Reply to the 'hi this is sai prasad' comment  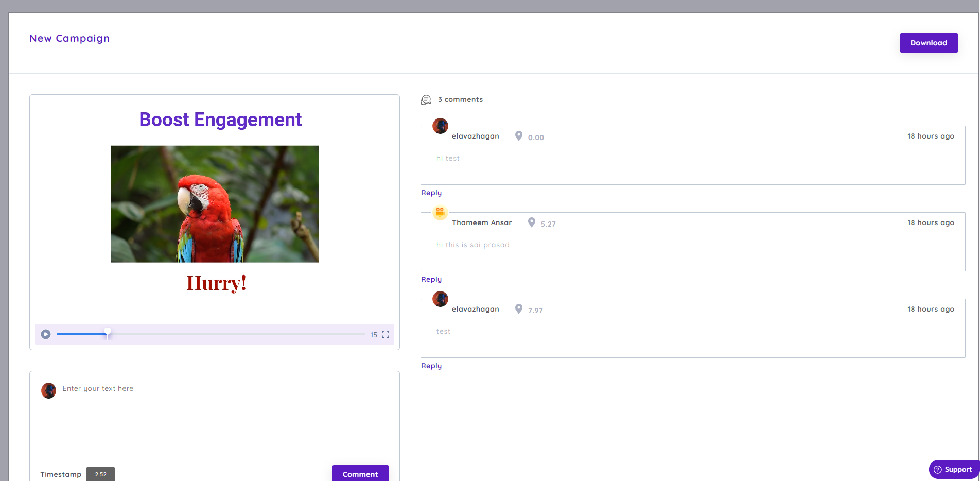tap(431, 279)
